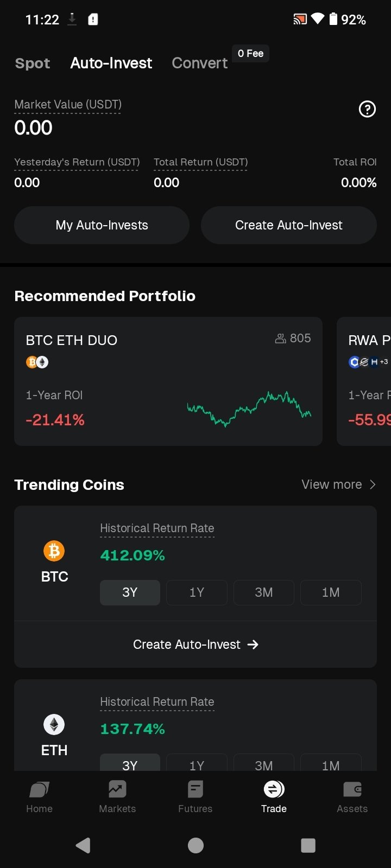Tap the Trade swap icon
Screen dimensions: 391x868
[x=274, y=789]
